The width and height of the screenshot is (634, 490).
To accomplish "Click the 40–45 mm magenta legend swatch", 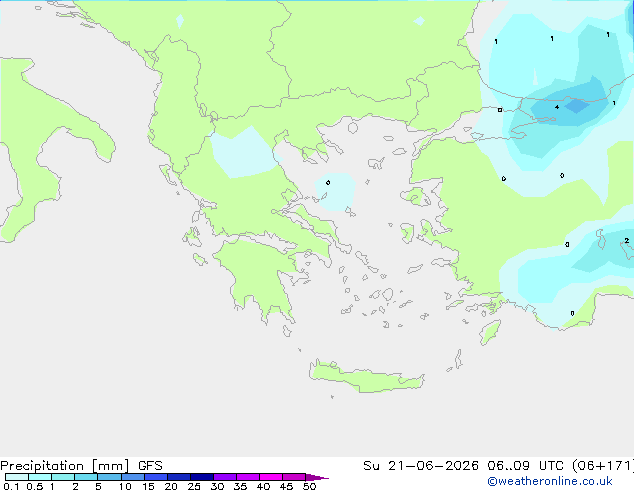I will pyautogui.click(x=271, y=477).
